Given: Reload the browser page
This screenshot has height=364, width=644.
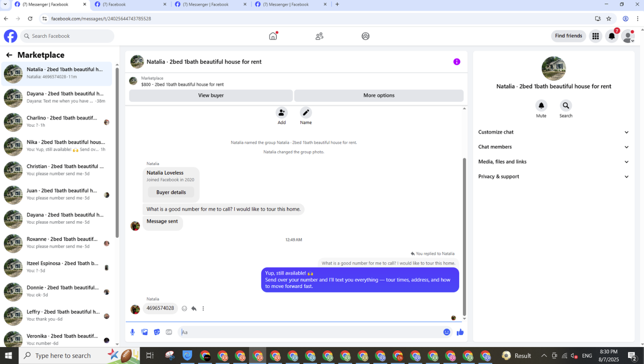Looking at the screenshot, I should click(x=30, y=18).
